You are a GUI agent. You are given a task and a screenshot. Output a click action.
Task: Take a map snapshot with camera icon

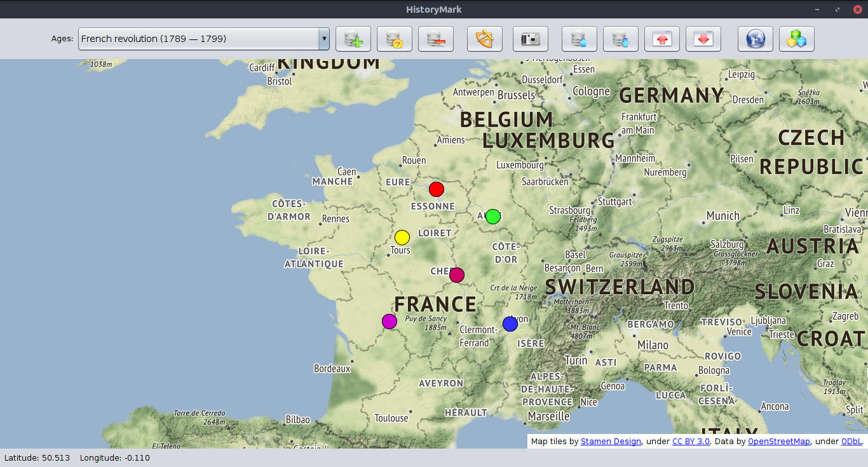[x=530, y=39]
